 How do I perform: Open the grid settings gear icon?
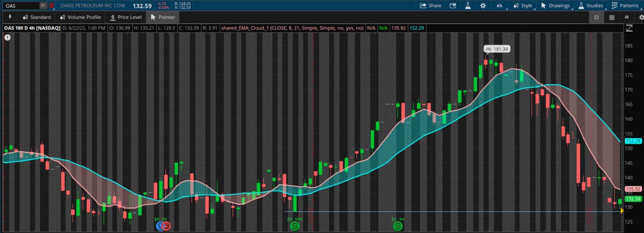point(640,17)
